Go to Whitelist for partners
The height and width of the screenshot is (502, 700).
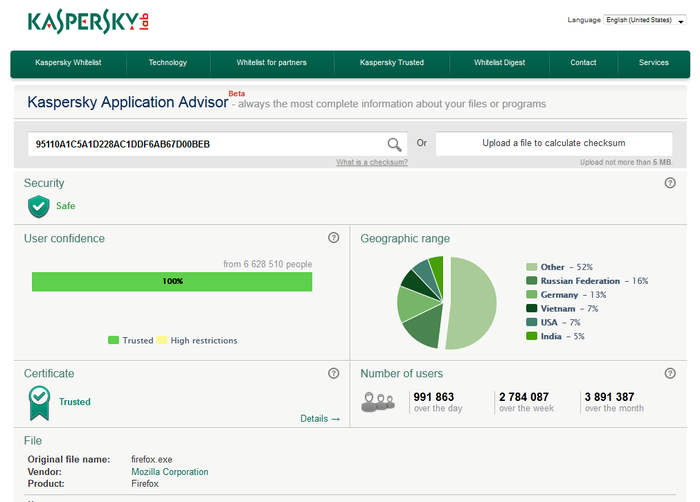[271, 63]
